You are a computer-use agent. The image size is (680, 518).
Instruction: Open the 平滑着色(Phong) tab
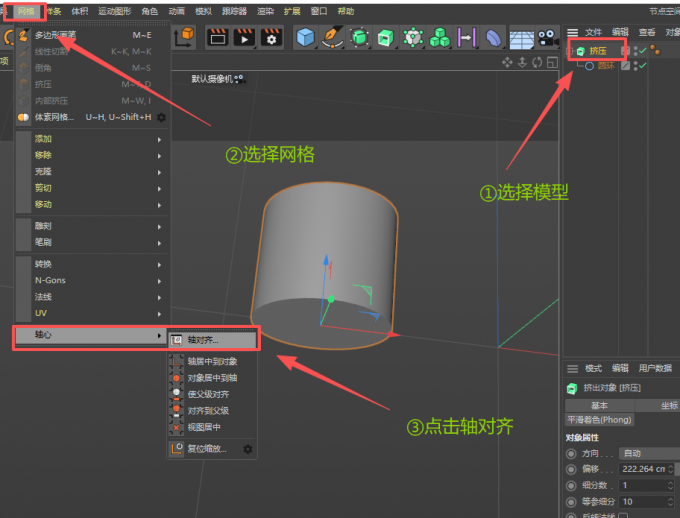tap(600, 420)
